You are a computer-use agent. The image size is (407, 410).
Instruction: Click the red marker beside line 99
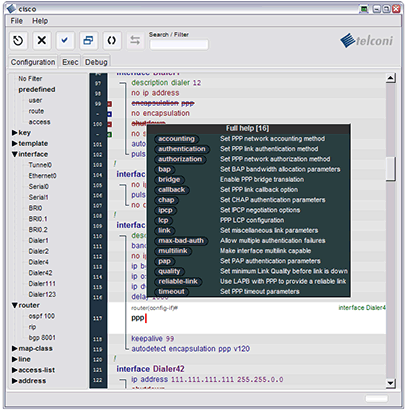pos(109,104)
